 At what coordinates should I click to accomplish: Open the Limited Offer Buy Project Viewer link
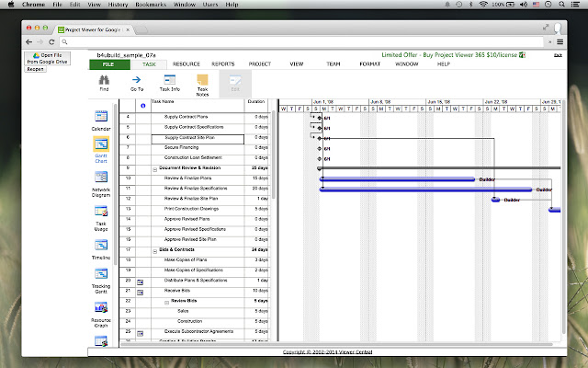pos(449,55)
